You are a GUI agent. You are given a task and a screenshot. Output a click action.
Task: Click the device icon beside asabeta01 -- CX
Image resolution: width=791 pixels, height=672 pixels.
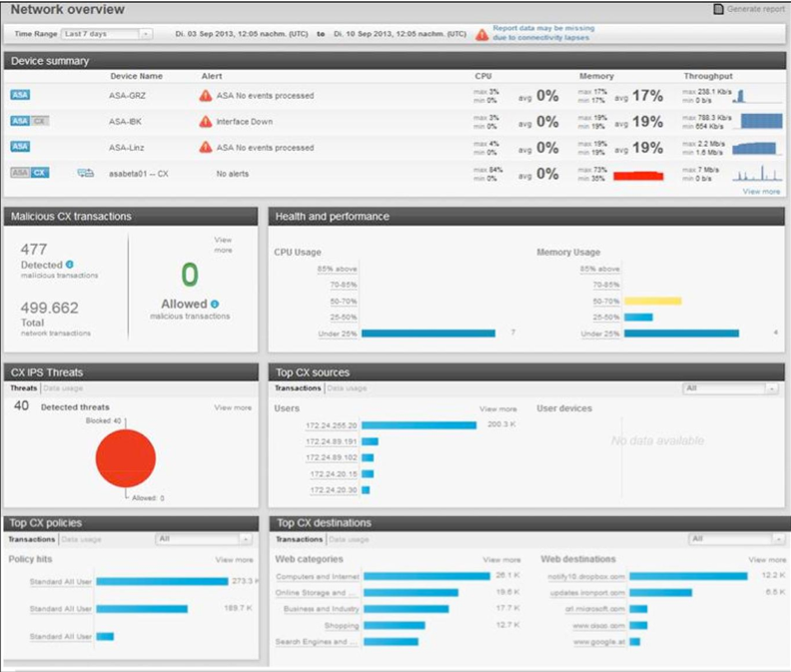(86, 173)
